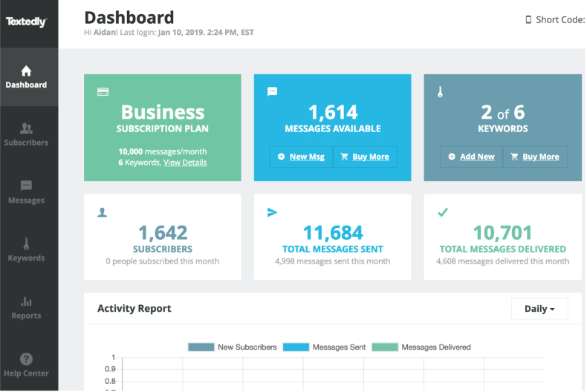The width and height of the screenshot is (587, 392).
Task: Open Keywords section in sidebar
Action: coord(26,250)
